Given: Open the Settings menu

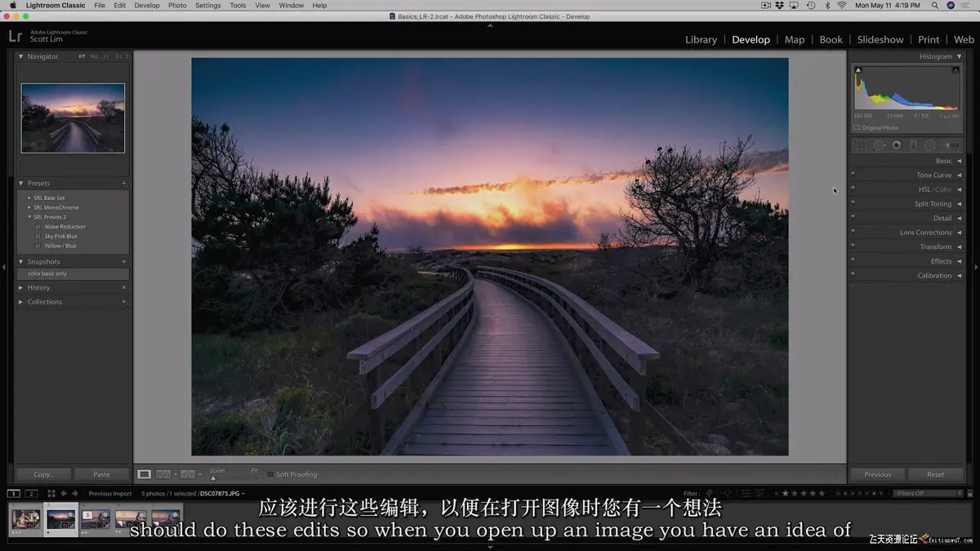Looking at the screenshot, I should [x=208, y=6].
